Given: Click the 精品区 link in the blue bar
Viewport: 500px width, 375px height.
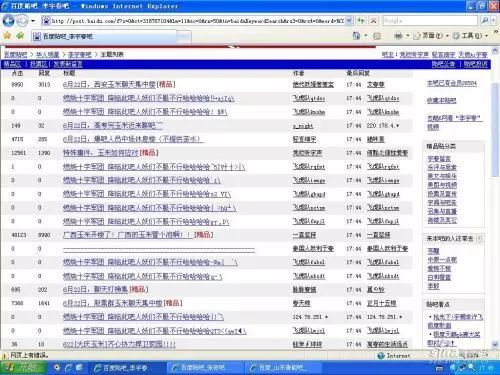Looking at the screenshot, I should pos(12,64).
